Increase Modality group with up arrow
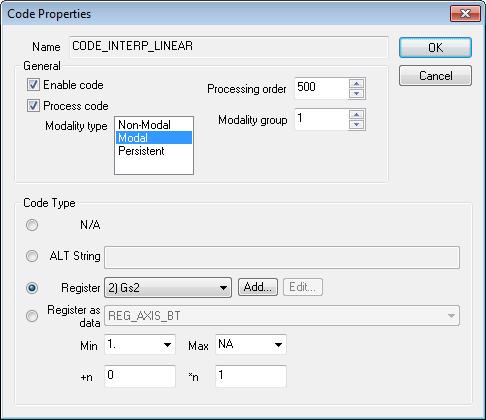This screenshot has height=420, width=486. [x=356, y=115]
